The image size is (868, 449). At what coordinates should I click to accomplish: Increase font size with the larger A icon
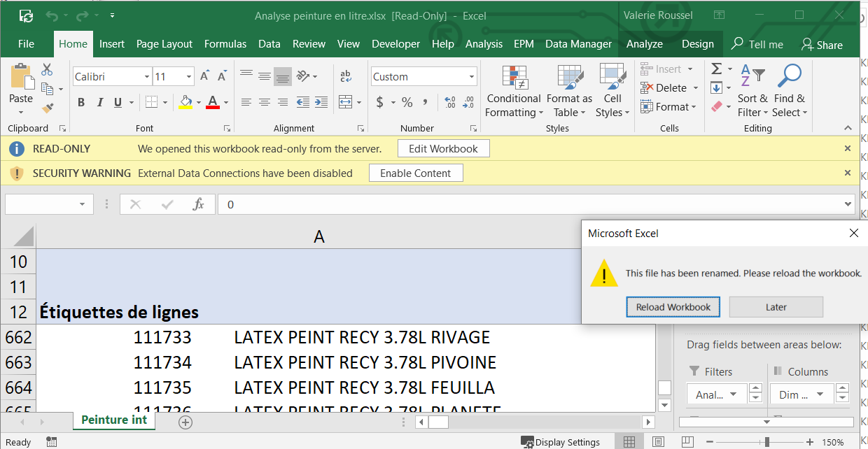204,76
